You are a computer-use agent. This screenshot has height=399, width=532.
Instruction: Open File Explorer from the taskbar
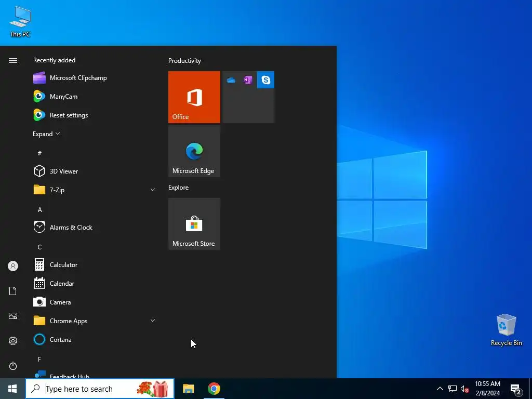[188, 389]
